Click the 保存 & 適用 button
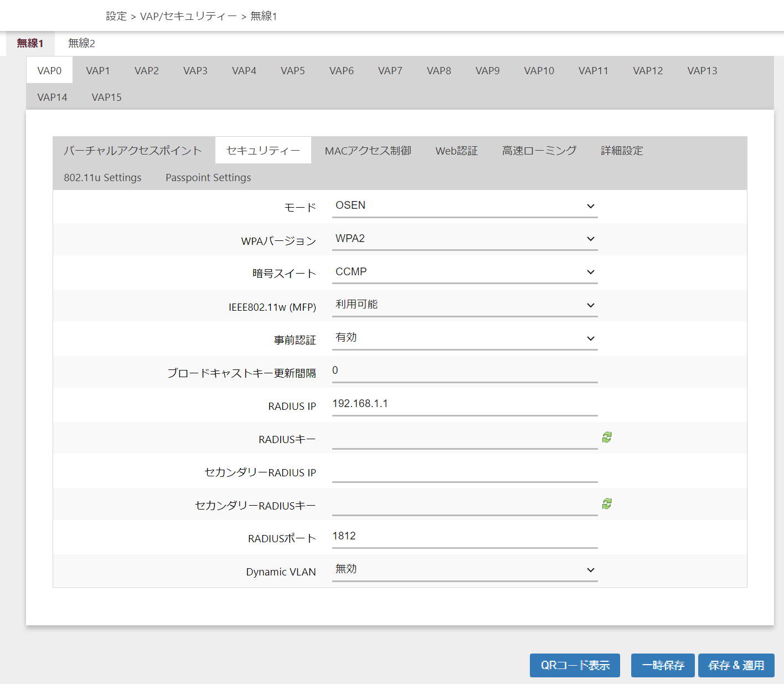Viewport: 784px width, 684px height. coord(736,665)
